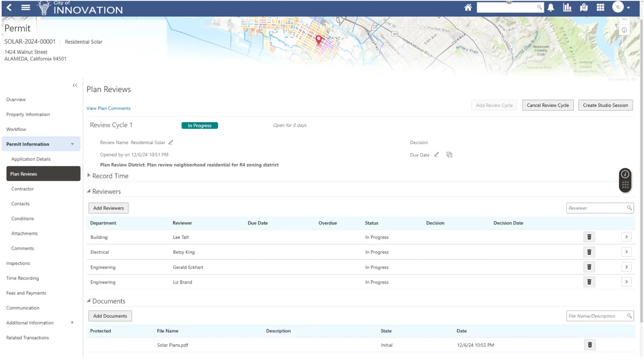Delete the Solar Plans.pdf document

coord(590,345)
